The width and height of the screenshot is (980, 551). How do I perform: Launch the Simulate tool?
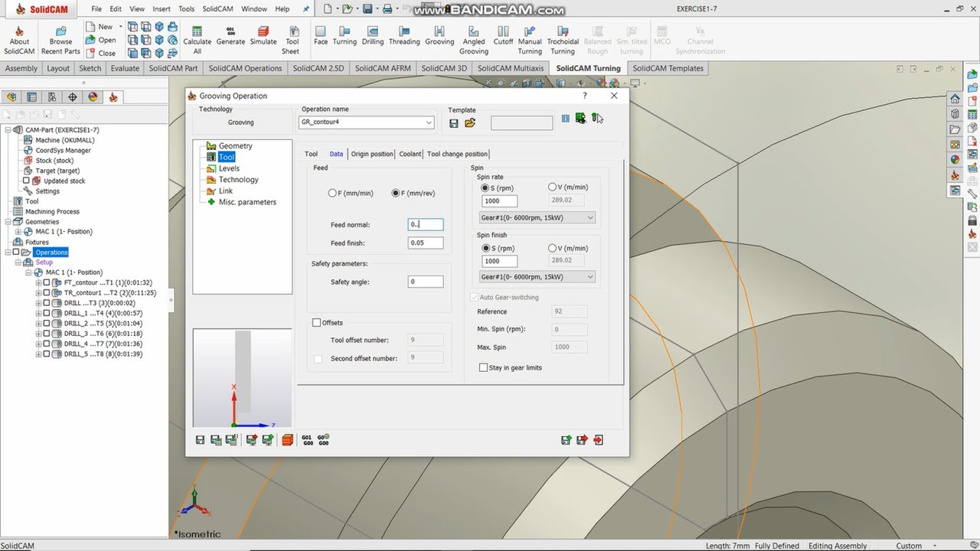pos(263,36)
